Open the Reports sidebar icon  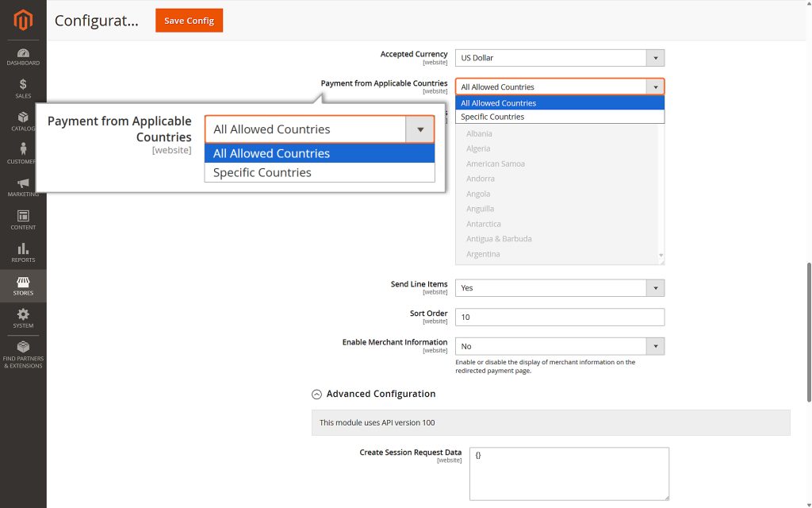pyautogui.click(x=22, y=252)
